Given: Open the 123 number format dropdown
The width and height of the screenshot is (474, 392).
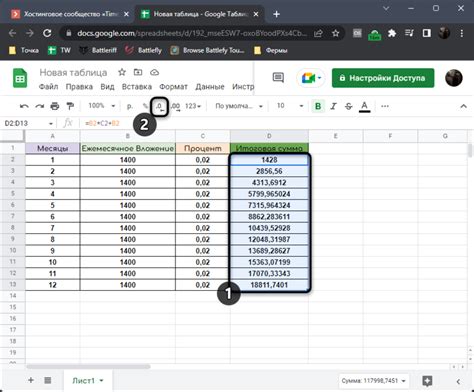Looking at the screenshot, I should [x=193, y=106].
